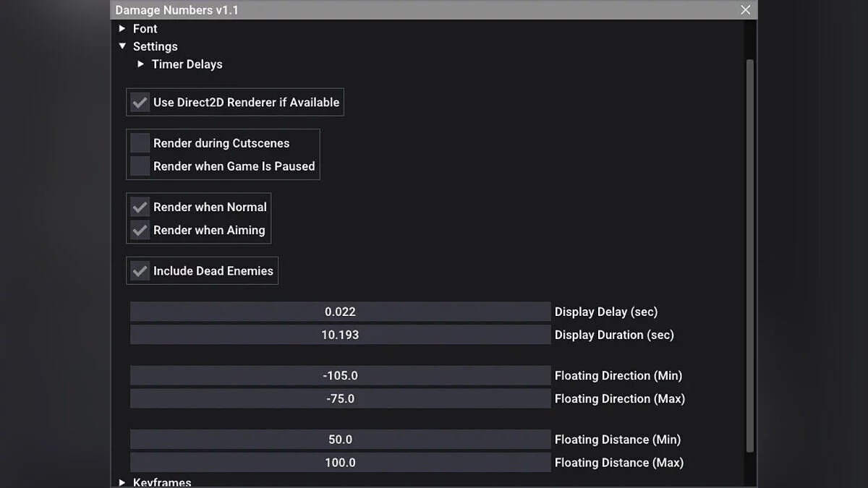Close the Damage Numbers window
This screenshot has height=488, width=868.
746,10
